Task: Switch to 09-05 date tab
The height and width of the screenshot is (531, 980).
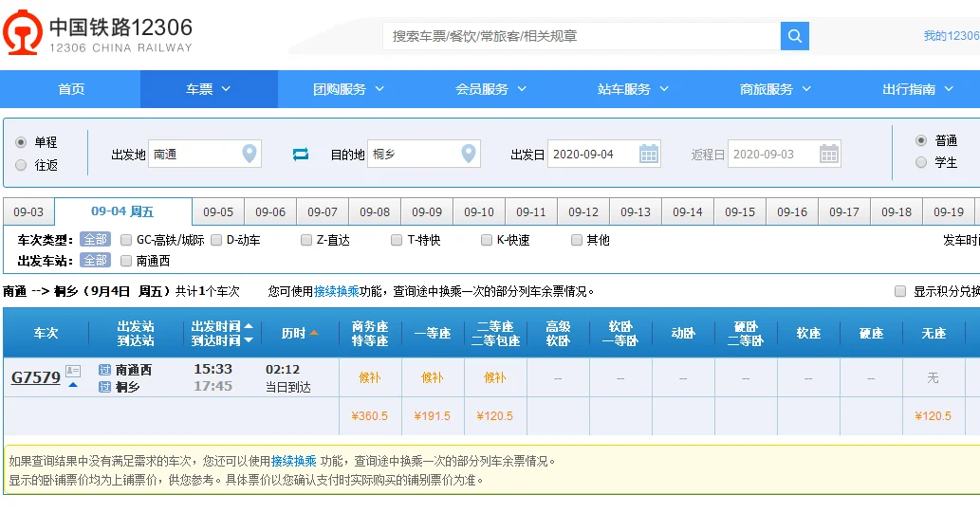Action: coord(218,211)
